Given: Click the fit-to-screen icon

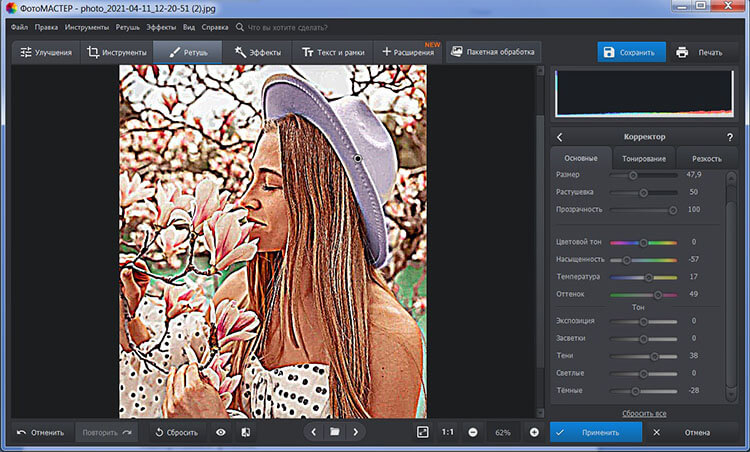Looking at the screenshot, I should [422, 432].
